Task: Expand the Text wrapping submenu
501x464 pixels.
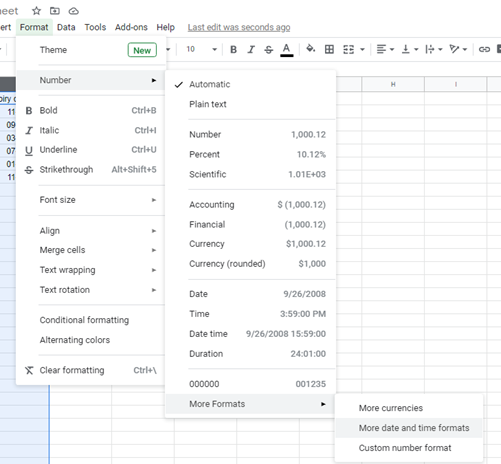Action: [x=91, y=270]
